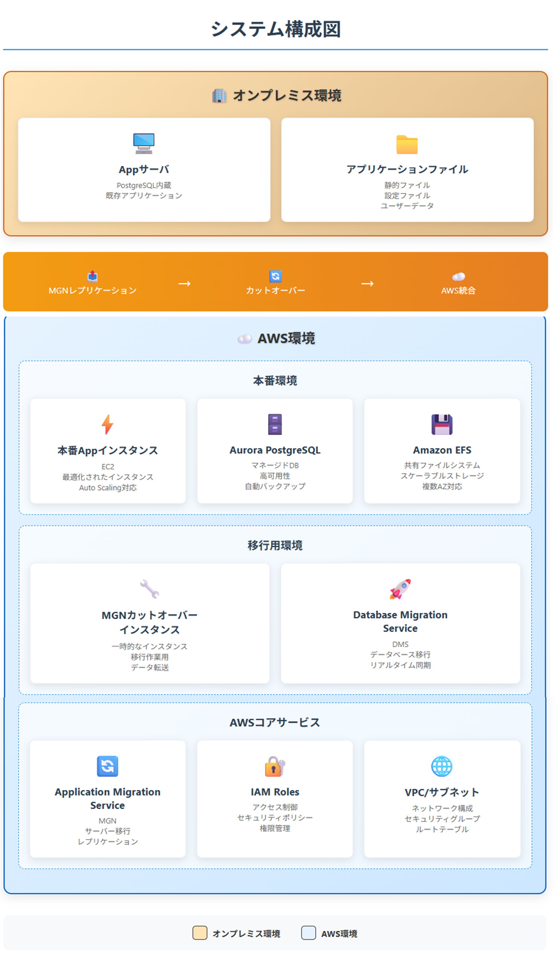Click the オンプレミス環境 section heading
560x955 pixels.
tap(287, 95)
